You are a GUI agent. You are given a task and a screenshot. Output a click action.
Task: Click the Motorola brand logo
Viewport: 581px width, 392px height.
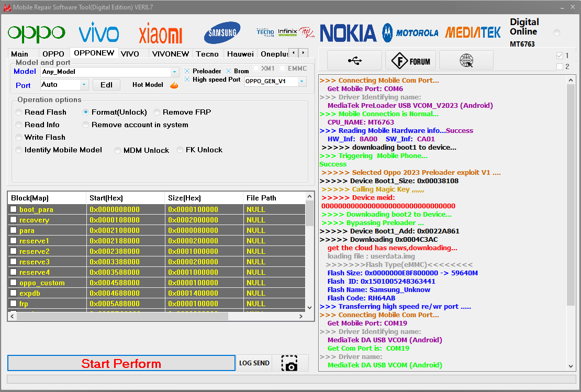click(x=410, y=32)
